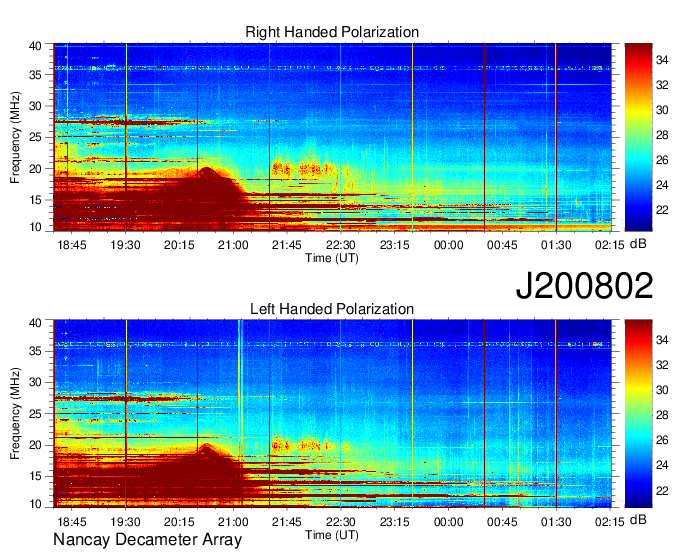Click dB unit label of Left Handed colorbar
Viewport: 680px width, 552px height.
638,520
